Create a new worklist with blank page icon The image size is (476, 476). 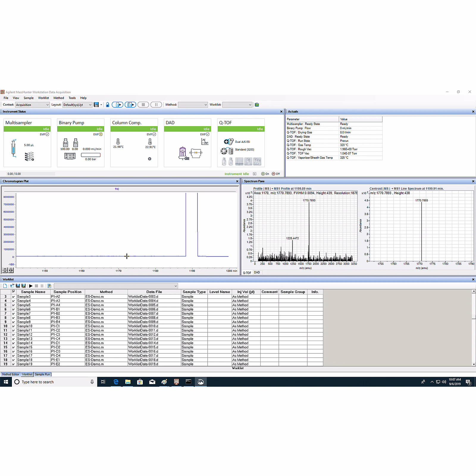coord(5,286)
